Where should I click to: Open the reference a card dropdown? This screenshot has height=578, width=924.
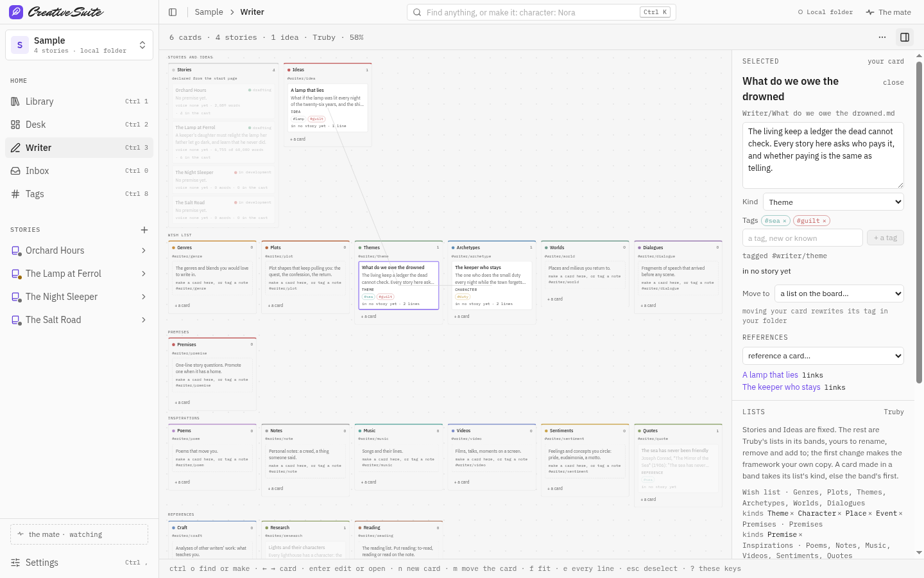tap(823, 356)
